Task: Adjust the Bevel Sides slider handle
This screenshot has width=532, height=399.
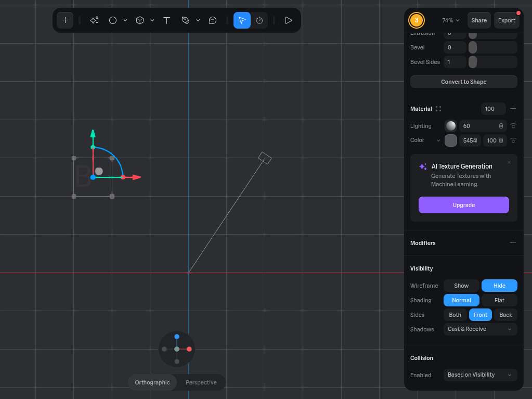Action: 473,62
